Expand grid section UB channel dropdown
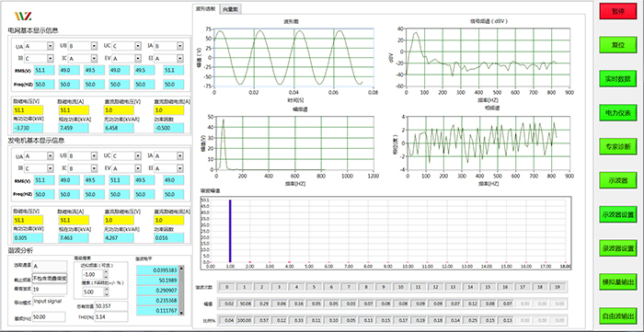This screenshot has width=644, height=332. 94,46
